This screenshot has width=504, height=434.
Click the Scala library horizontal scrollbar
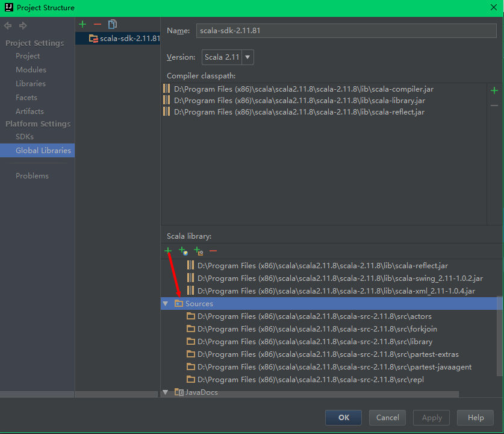pos(310,394)
